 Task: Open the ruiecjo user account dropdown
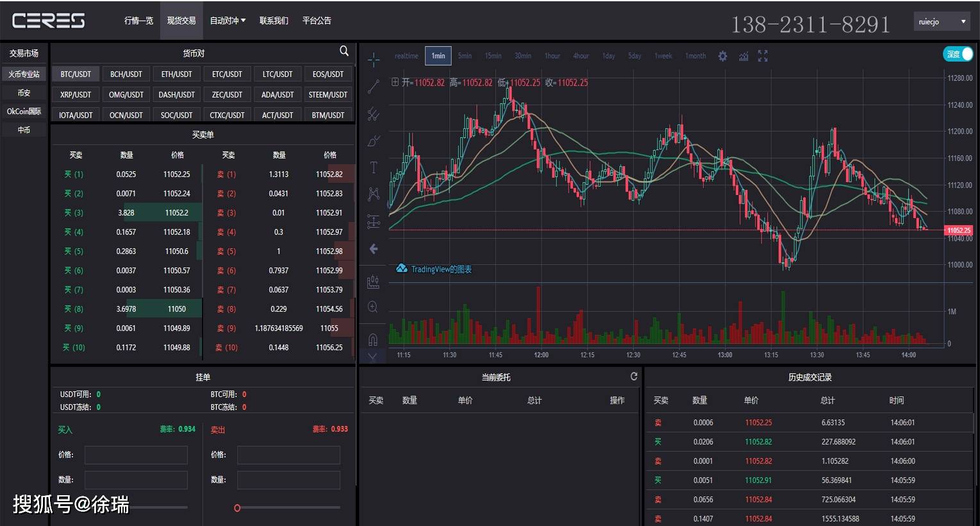click(942, 21)
